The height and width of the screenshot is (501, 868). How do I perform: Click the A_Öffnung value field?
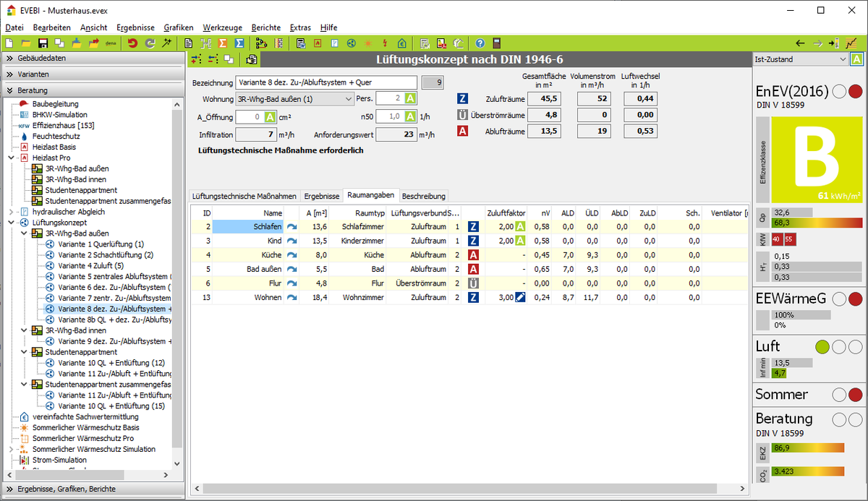250,116
